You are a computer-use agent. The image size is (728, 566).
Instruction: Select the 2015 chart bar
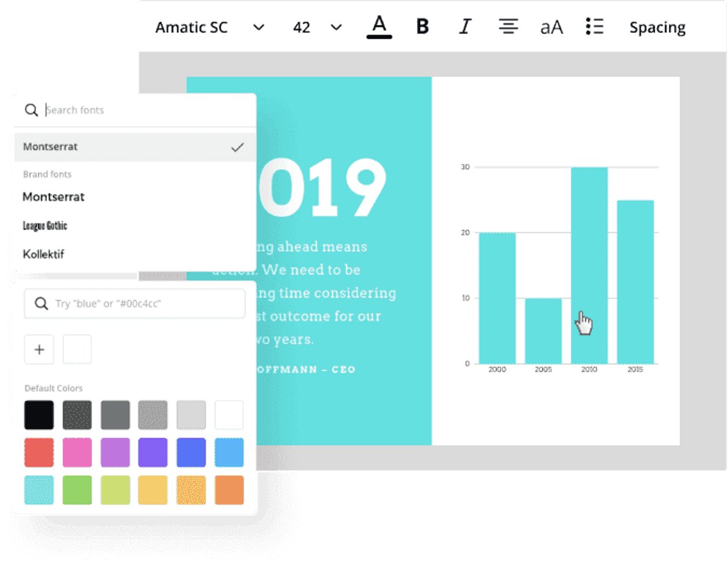point(636,282)
